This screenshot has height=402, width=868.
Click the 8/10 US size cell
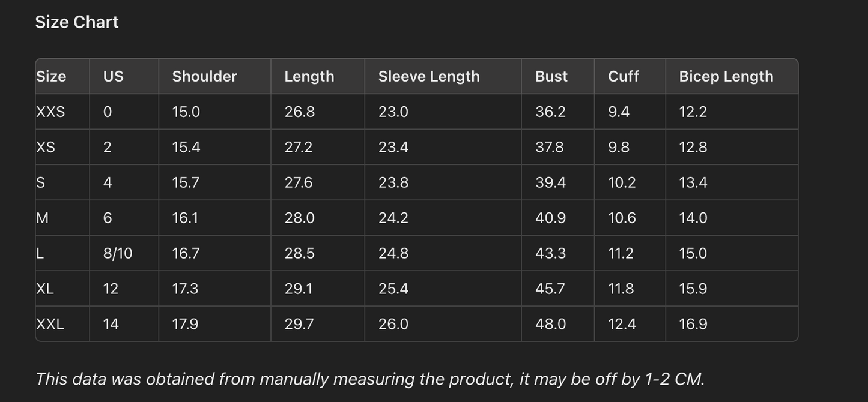[x=118, y=253]
